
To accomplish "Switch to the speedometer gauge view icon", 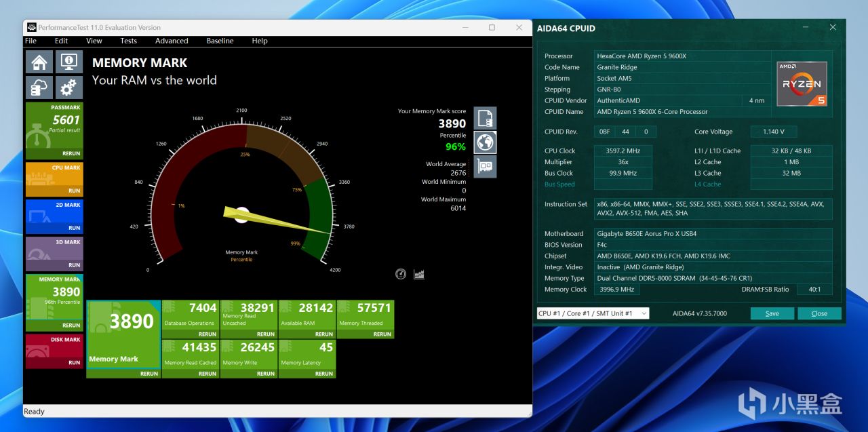I will point(401,274).
